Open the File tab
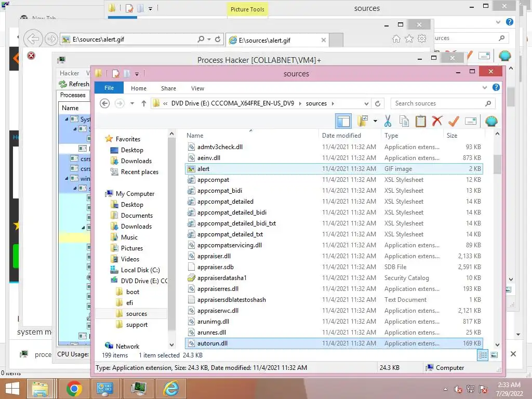The image size is (532, 399). coord(109,88)
